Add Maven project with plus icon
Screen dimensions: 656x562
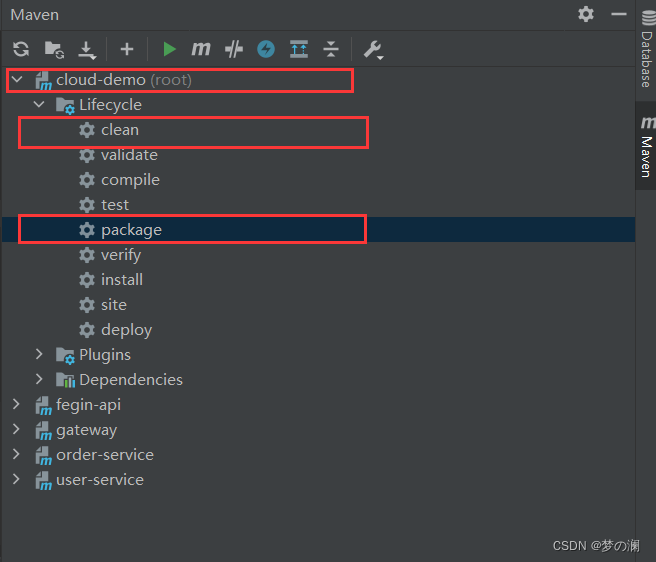pyautogui.click(x=127, y=49)
